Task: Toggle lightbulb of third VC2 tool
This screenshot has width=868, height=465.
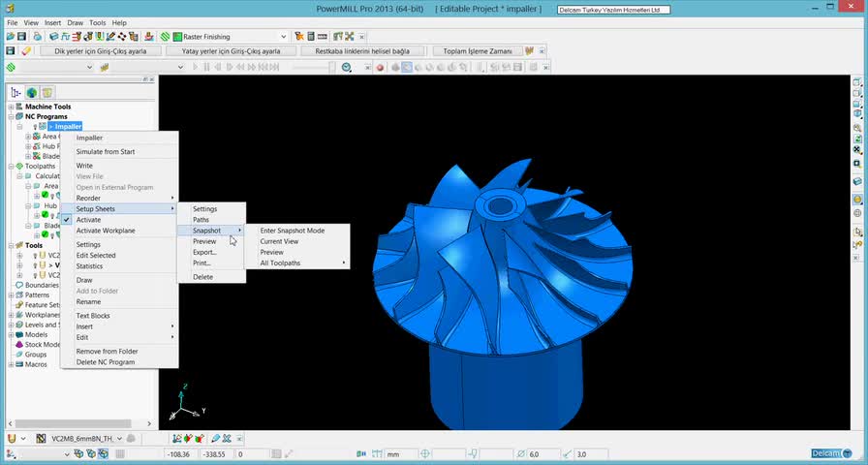Action: tap(36, 275)
